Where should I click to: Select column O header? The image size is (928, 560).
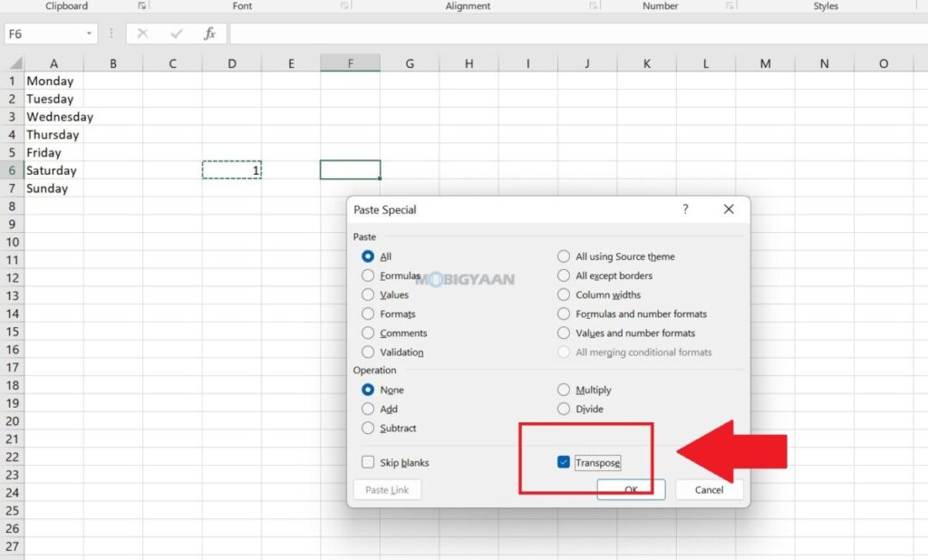point(884,63)
